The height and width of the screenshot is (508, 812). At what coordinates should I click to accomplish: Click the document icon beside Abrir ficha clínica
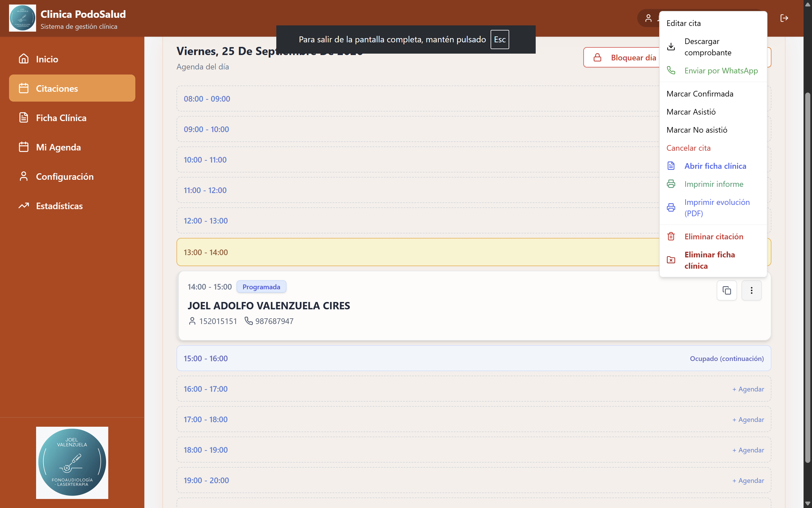(x=671, y=166)
